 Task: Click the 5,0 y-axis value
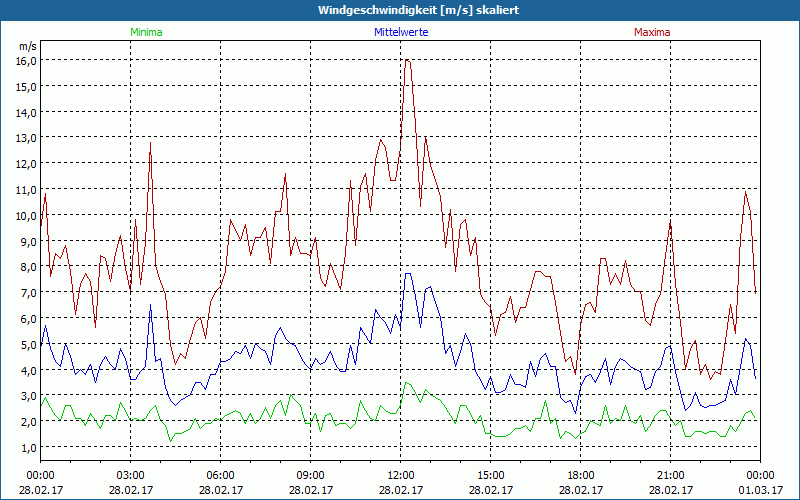tap(29, 344)
